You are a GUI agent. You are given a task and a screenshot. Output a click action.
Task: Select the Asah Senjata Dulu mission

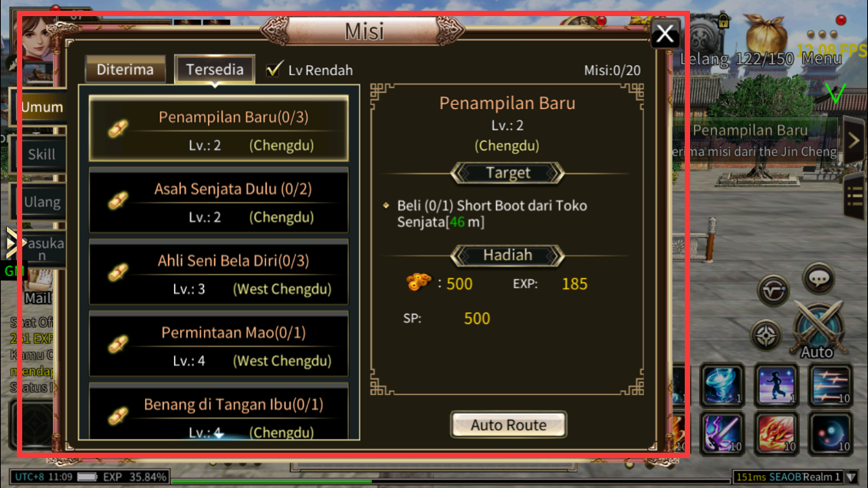(219, 200)
